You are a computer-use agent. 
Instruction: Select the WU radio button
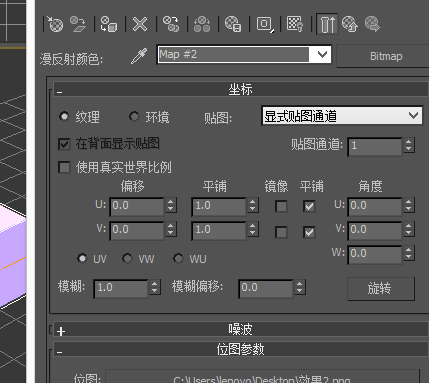pos(178,258)
